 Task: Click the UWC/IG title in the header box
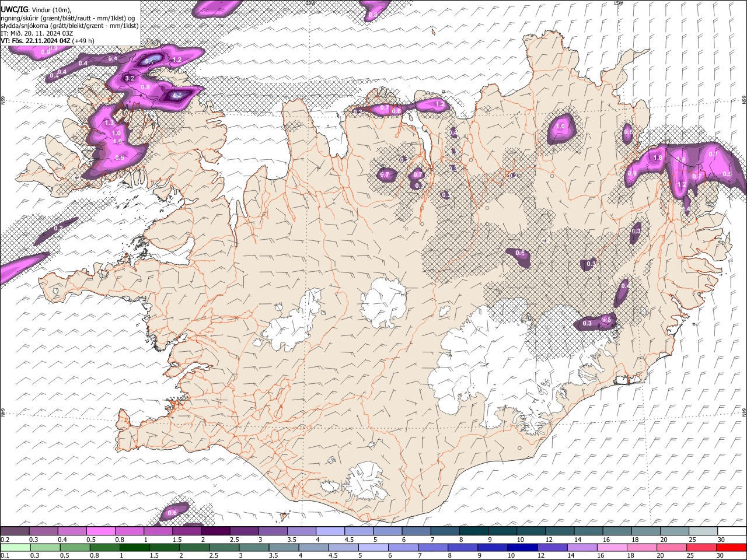(14, 10)
